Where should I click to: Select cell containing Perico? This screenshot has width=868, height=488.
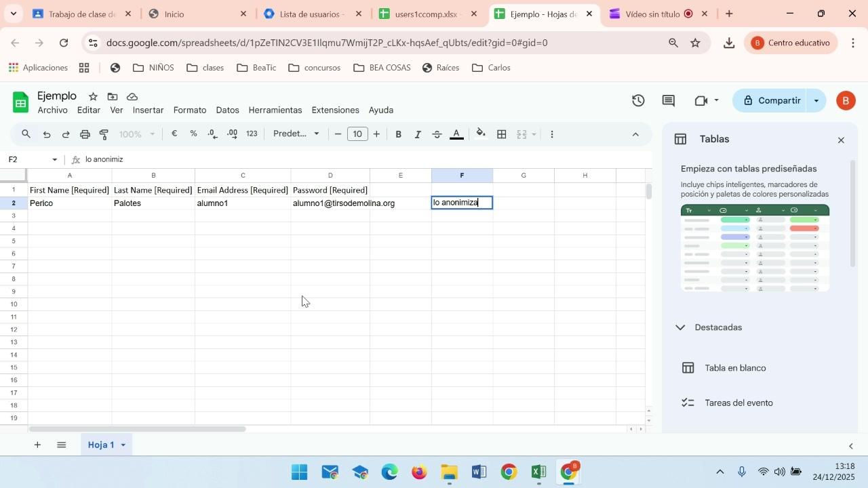(70, 203)
